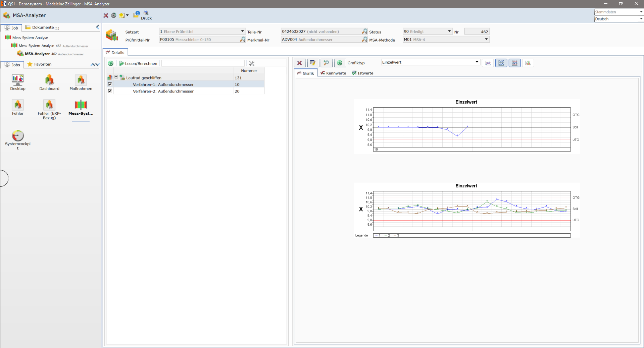
Task: Switch to the Dokumente (1) tab
Action: (x=42, y=27)
